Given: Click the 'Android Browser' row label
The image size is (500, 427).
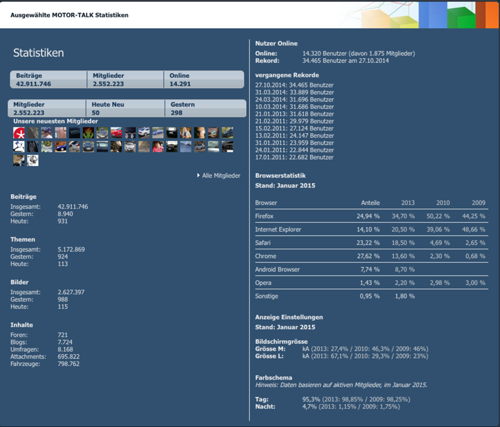Looking at the screenshot, I should point(277,269).
